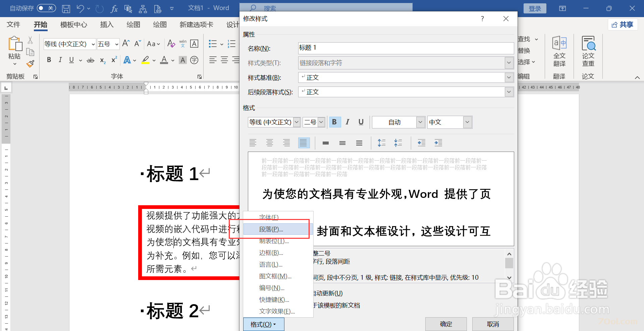Open the File tab

coord(13,24)
